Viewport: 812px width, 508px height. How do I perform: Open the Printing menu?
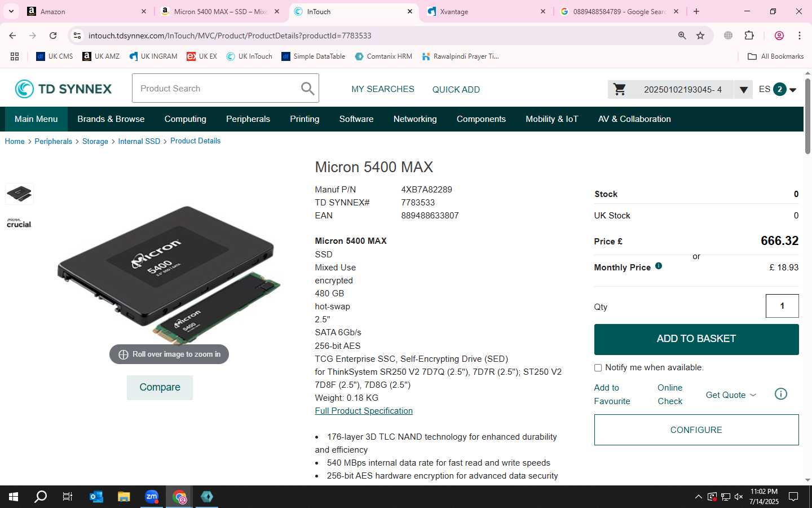(x=304, y=119)
